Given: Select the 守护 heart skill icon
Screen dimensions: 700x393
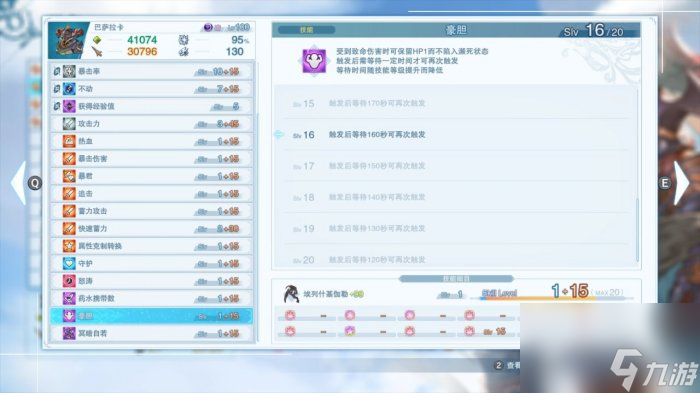Looking at the screenshot, I should (x=69, y=263).
